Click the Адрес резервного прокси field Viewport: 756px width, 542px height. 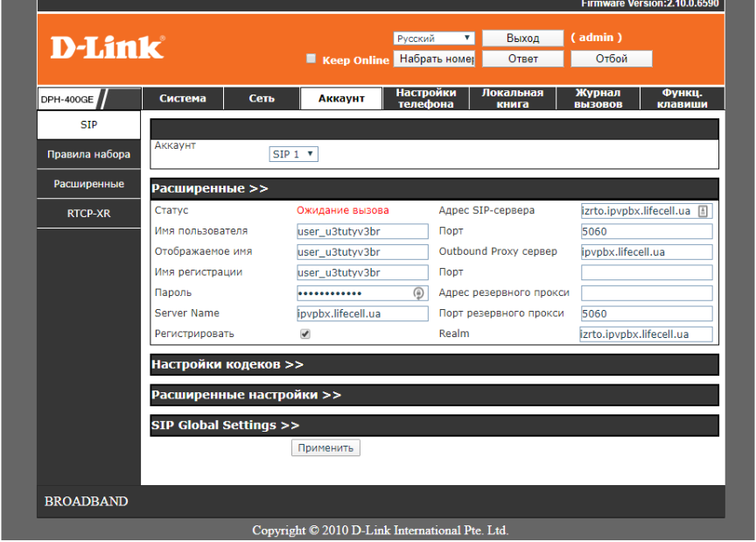point(647,293)
